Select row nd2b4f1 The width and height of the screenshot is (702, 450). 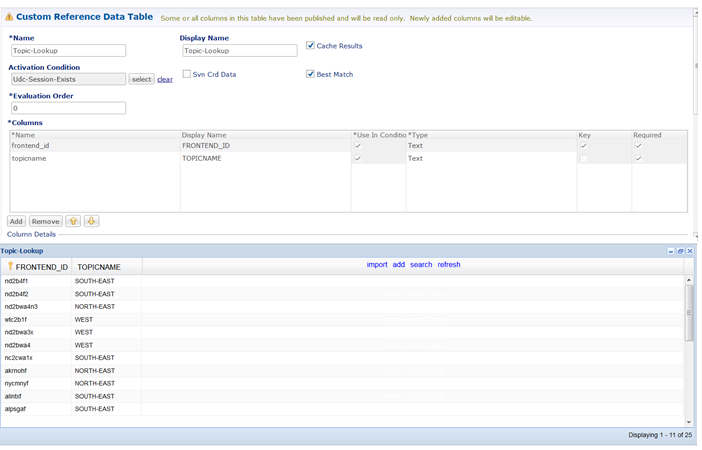(342, 281)
